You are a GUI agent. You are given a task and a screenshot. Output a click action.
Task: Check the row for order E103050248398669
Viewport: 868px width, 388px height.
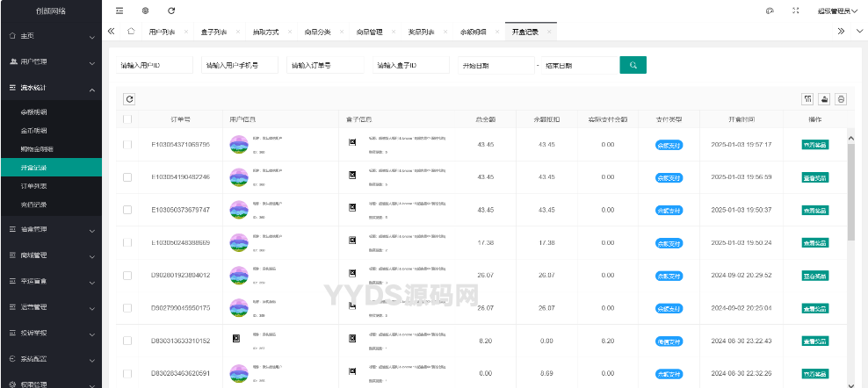pos(127,242)
